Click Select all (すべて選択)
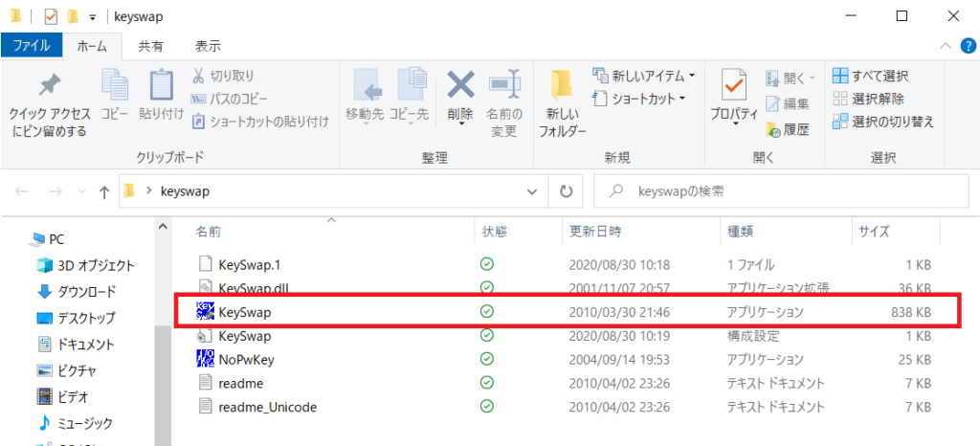The image size is (980, 446). [871, 77]
